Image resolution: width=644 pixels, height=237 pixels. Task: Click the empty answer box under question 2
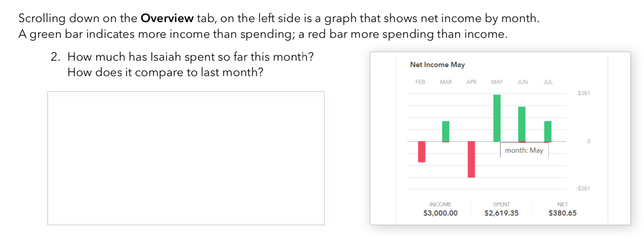tap(186, 158)
